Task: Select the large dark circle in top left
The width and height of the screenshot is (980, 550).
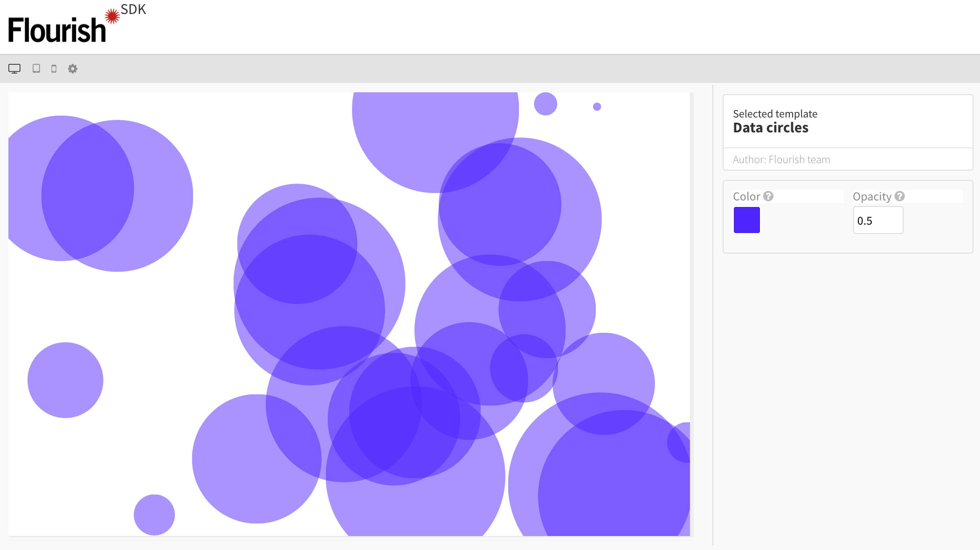Action: tap(88, 187)
